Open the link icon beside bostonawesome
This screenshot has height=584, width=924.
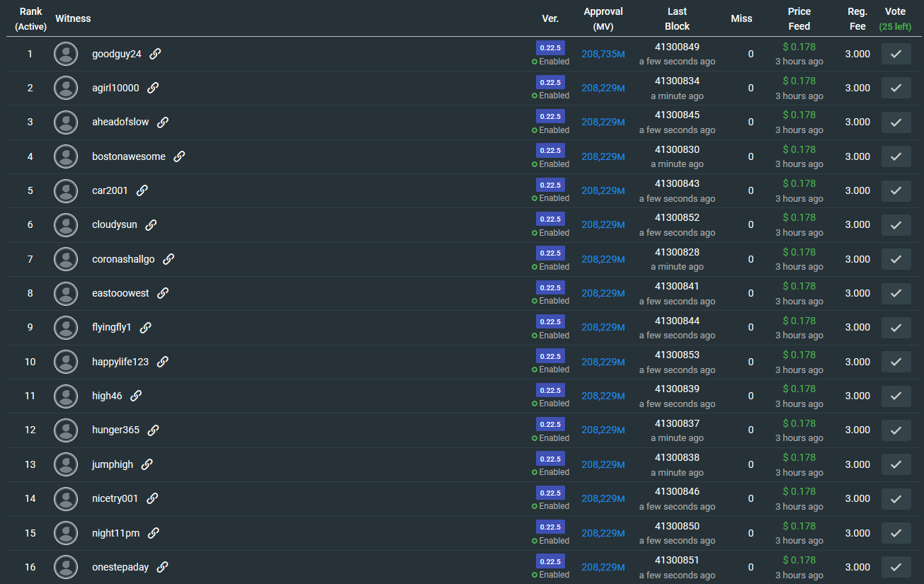[x=179, y=156]
